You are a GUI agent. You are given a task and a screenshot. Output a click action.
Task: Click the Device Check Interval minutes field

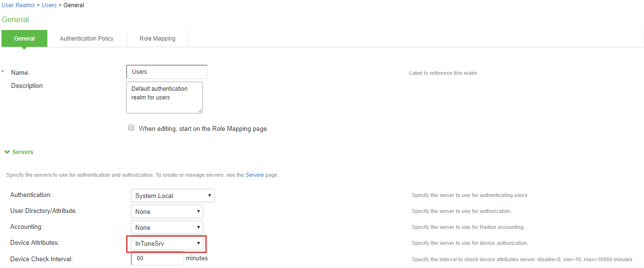157,259
